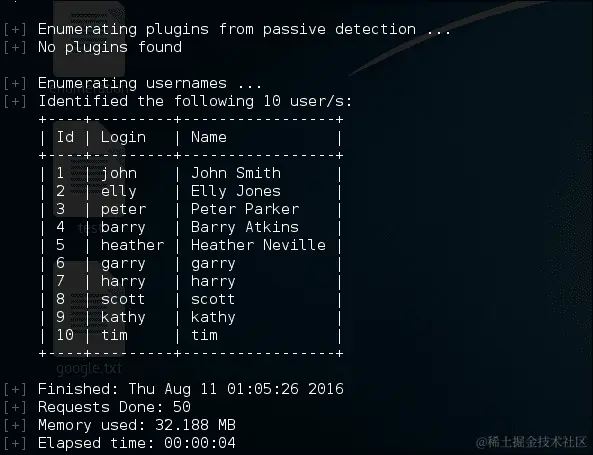Click the kathy login entry
The width and height of the screenshot is (593, 455).
click(123, 317)
